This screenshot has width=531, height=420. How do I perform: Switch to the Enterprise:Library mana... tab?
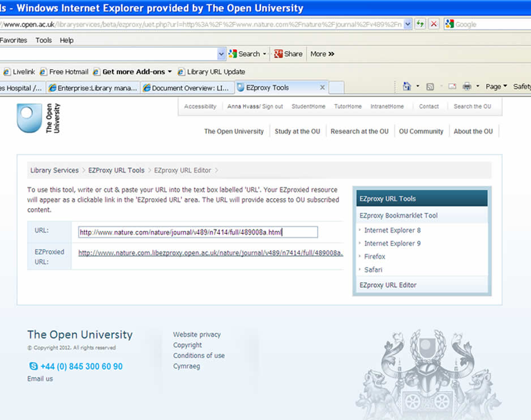93,88
